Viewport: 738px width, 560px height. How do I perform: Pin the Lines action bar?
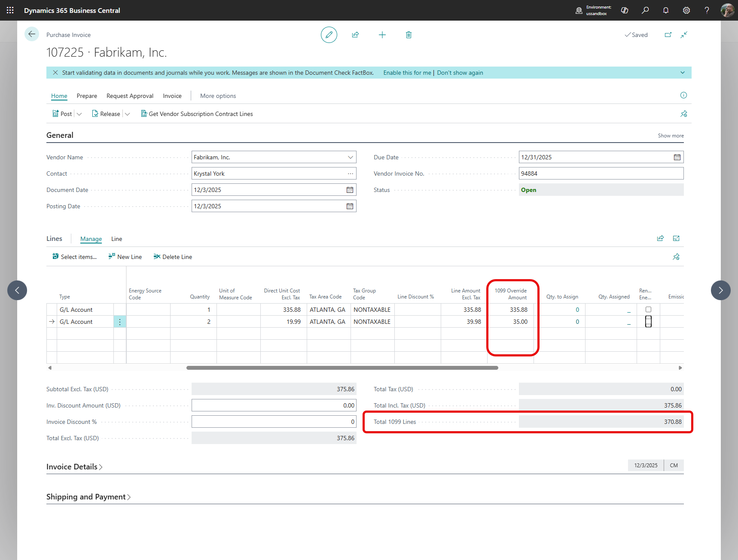pyautogui.click(x=676, y=257)
